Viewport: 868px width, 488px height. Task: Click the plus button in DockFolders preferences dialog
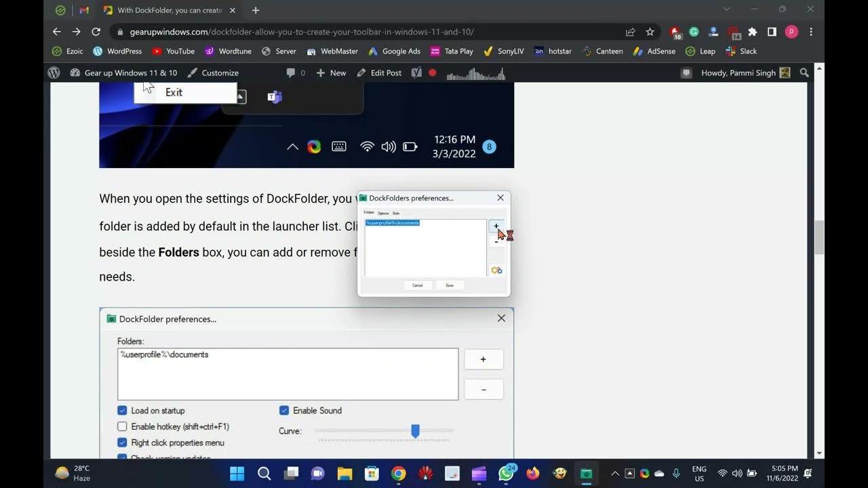pos(496,226)
